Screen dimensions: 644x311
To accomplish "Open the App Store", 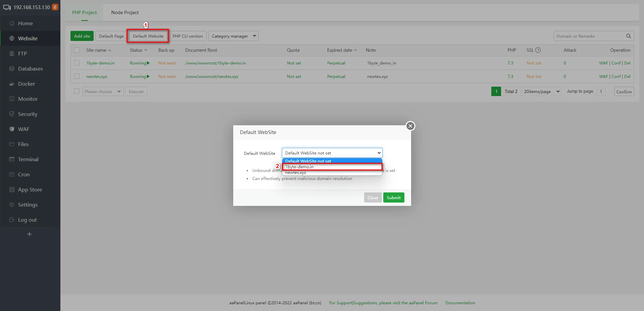I will pos(30,189).
